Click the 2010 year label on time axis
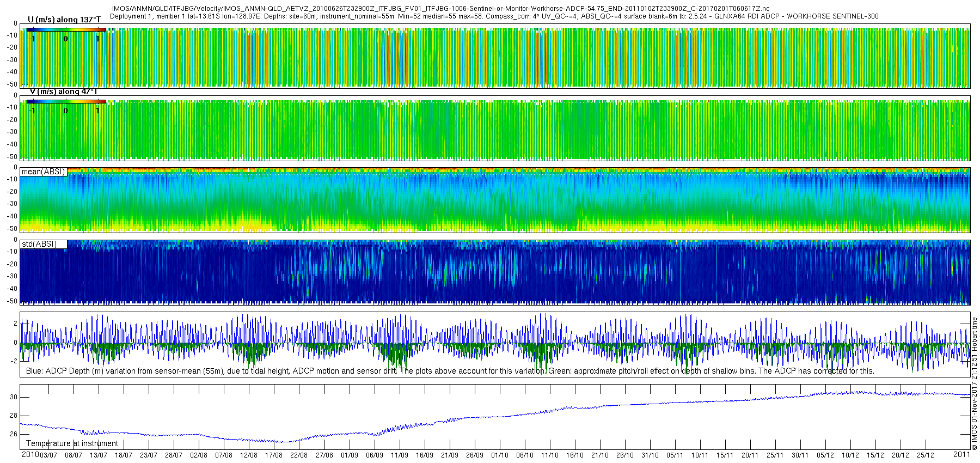 click(x=30, y=454)
